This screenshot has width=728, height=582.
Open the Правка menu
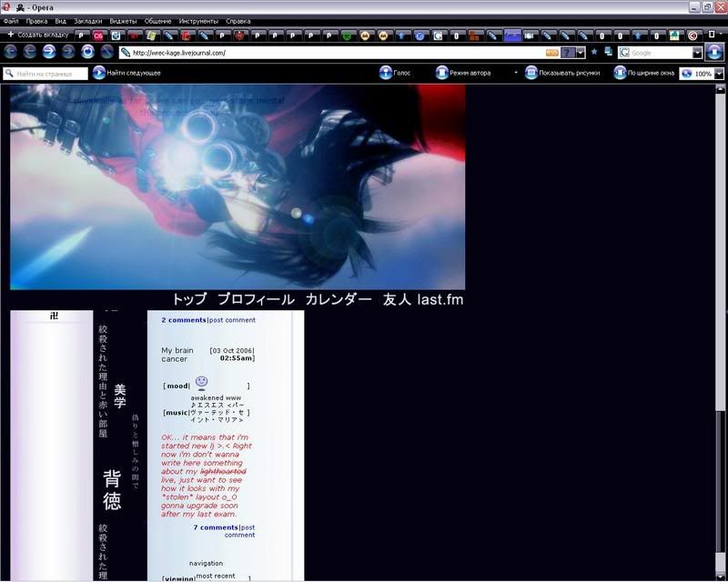tap(36, 21)
